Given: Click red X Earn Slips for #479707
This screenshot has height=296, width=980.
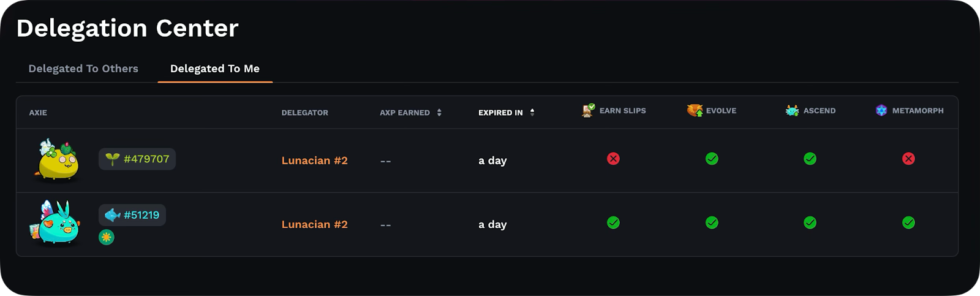Looking at the screenshot, I should 613,159.
